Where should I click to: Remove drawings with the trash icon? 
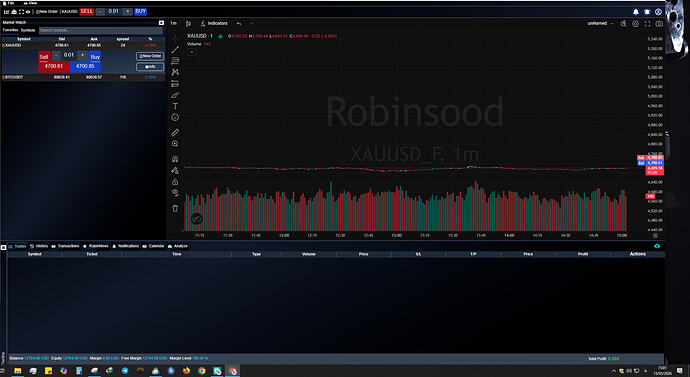(175, 208)
